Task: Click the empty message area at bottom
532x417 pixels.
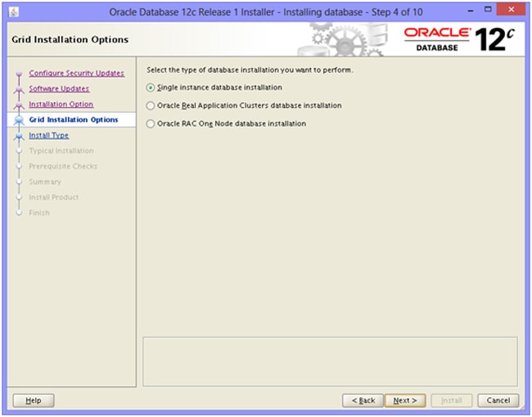Action: pos(330,361)
